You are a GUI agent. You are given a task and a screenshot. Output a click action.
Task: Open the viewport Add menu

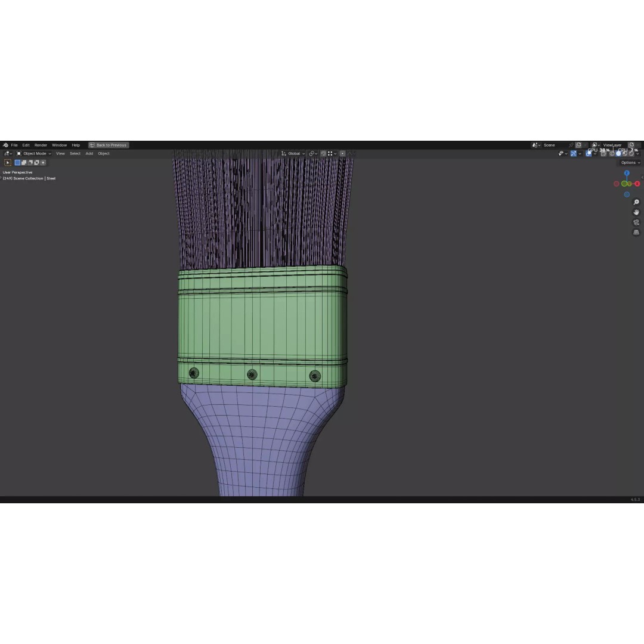point(89,154)
